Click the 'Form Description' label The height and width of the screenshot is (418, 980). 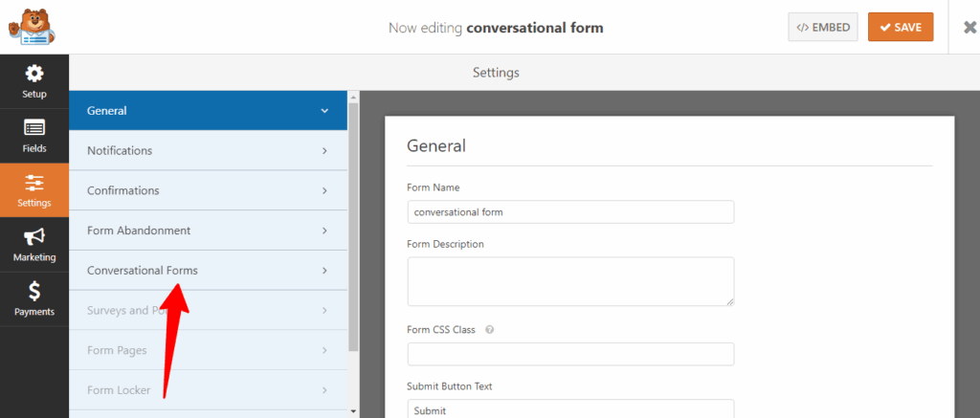[445, 244]
